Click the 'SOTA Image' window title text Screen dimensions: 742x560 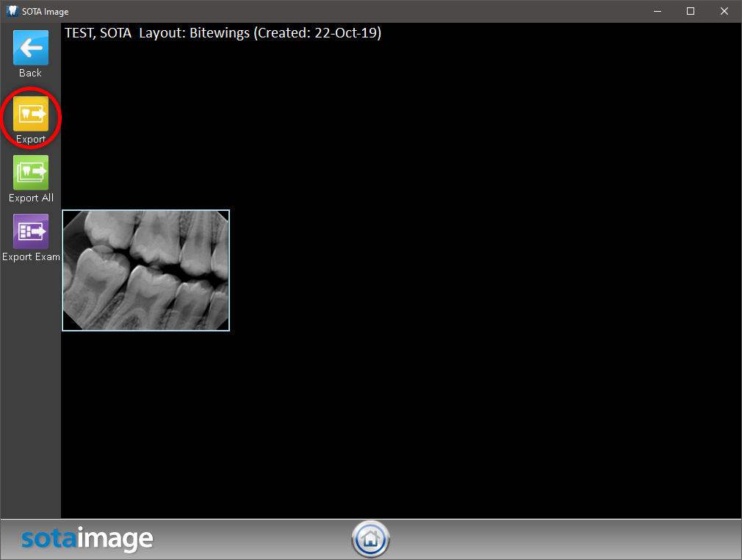tap(46, 12)
